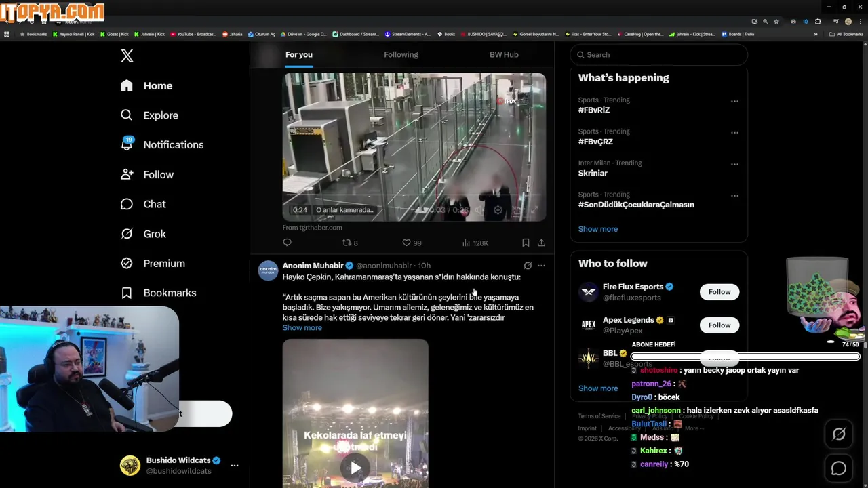Click the Chrome apps grid icon
868x488 pixels.
pyautogui.click(x=7, y=34)
